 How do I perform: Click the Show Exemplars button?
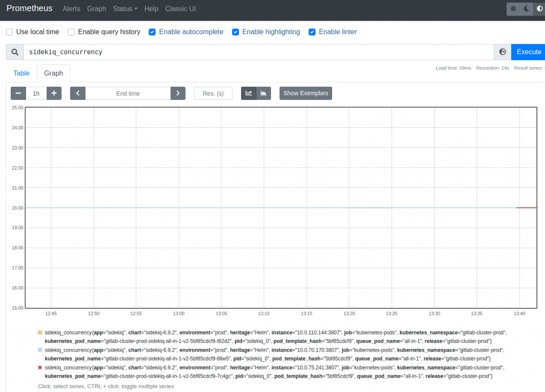tap(305, 93)
